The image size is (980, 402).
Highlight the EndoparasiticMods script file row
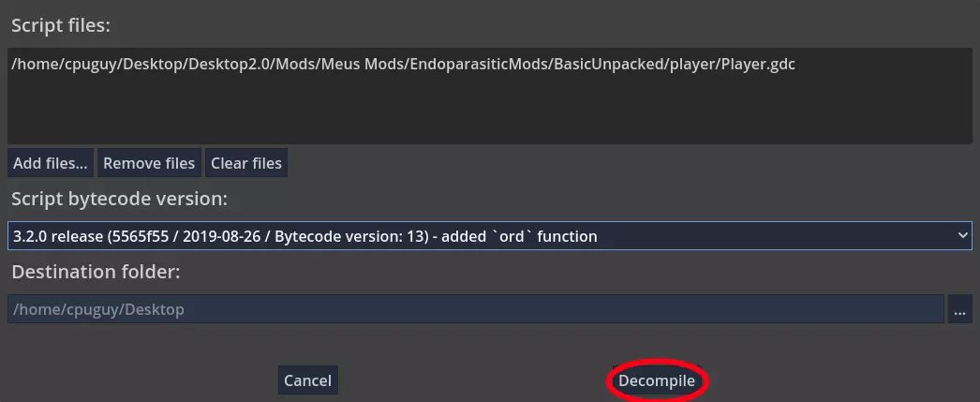coord(403,65)
